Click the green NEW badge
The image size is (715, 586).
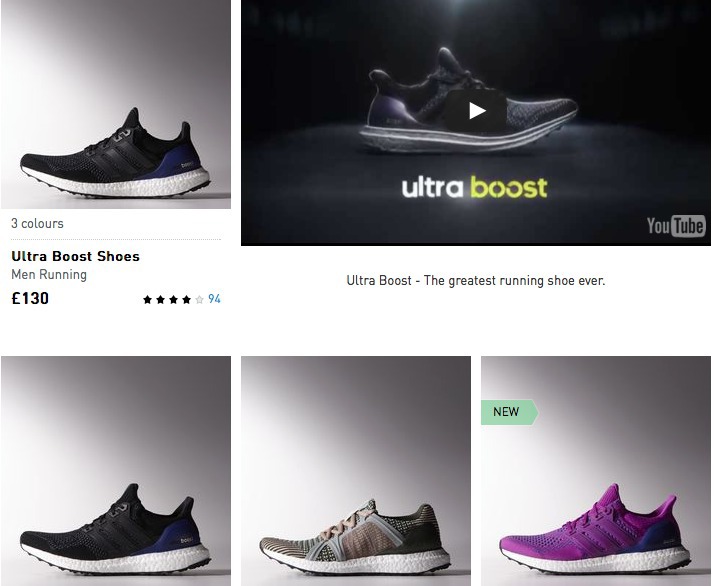pos(509,412)
